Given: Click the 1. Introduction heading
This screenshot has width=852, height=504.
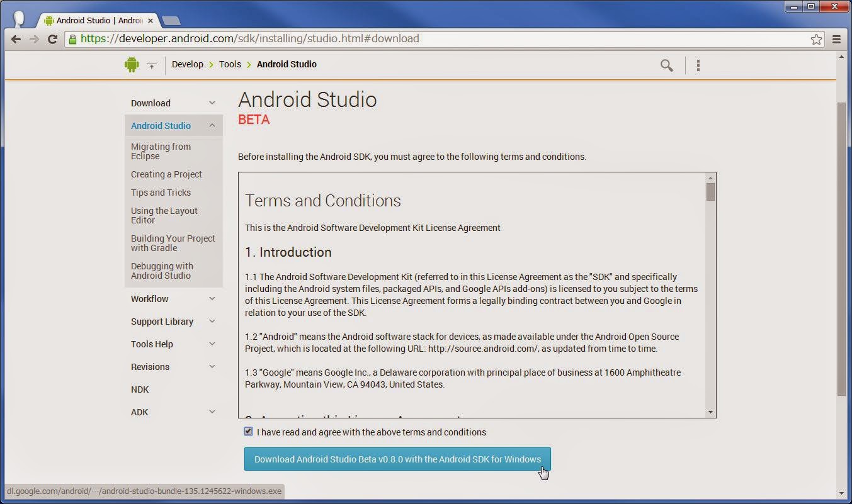Looking at the screenshot, I should tap(288, 252).
